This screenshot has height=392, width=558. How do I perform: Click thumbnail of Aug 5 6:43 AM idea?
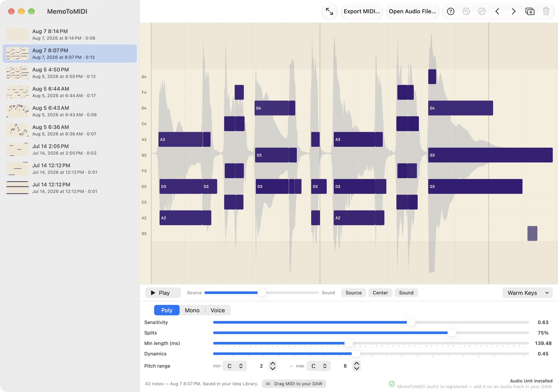click(x=17, y=111)
